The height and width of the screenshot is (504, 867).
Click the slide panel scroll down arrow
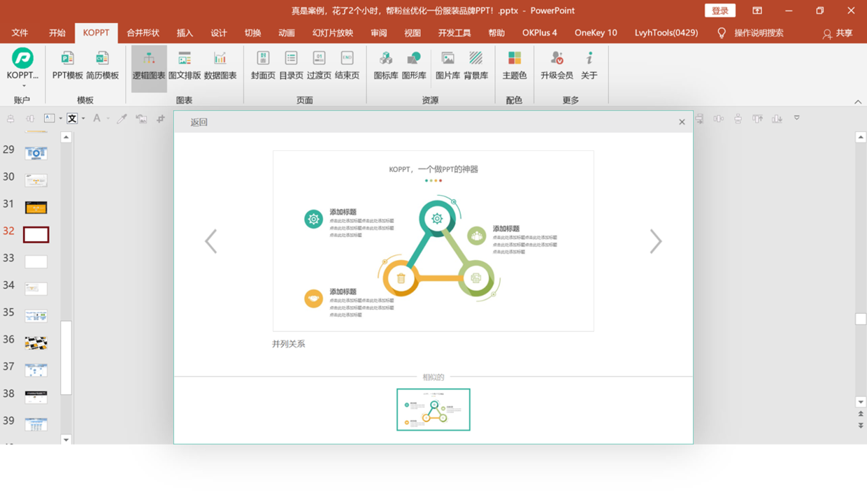66,440
